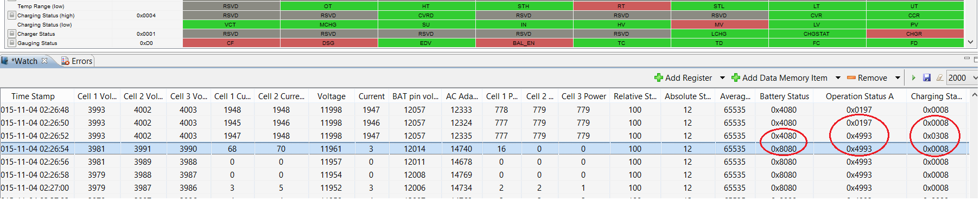Toggle the lock beside Gauging Status
The height and width of the screenshot is (201, 980).
pos(12,43)
